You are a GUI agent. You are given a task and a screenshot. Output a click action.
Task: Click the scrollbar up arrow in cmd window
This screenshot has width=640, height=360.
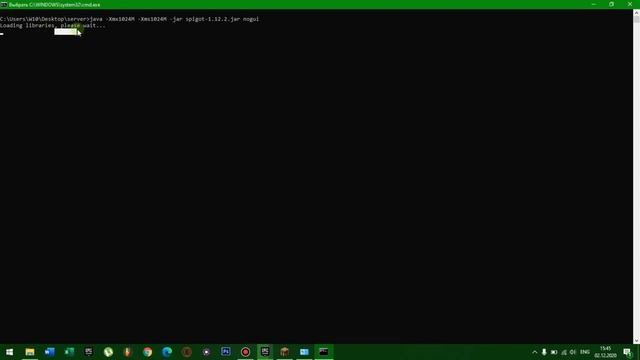coord(636,13)
